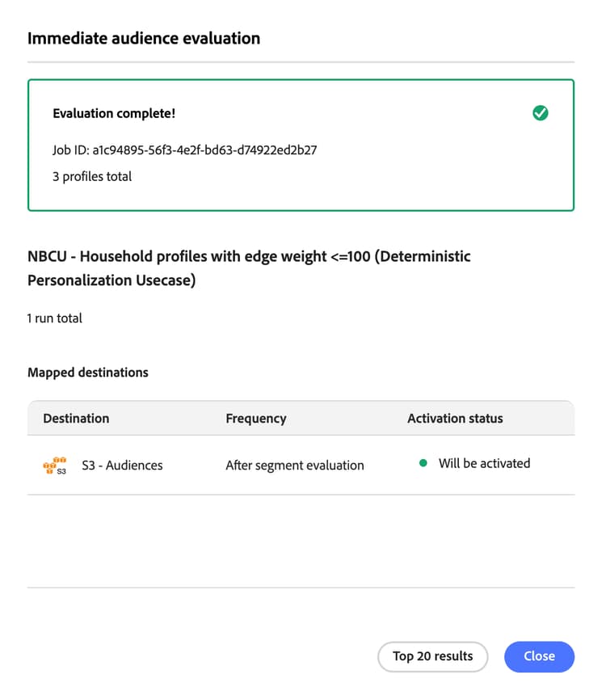This screenshot has width=606, height=700.
Task: Click the Will be activated status label
Action: [484, 463]
